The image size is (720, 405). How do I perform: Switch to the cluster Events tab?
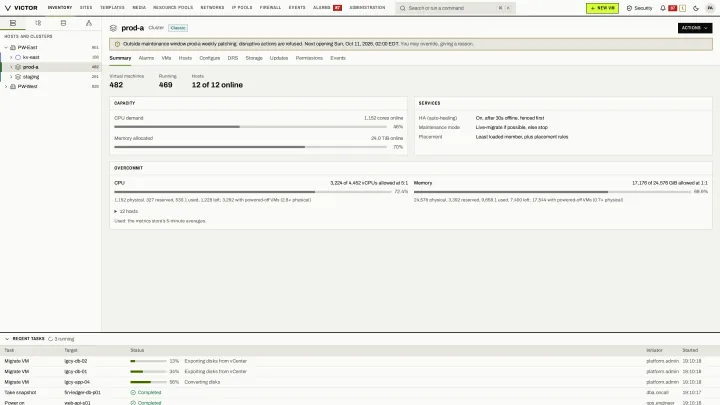coord(338,58)
